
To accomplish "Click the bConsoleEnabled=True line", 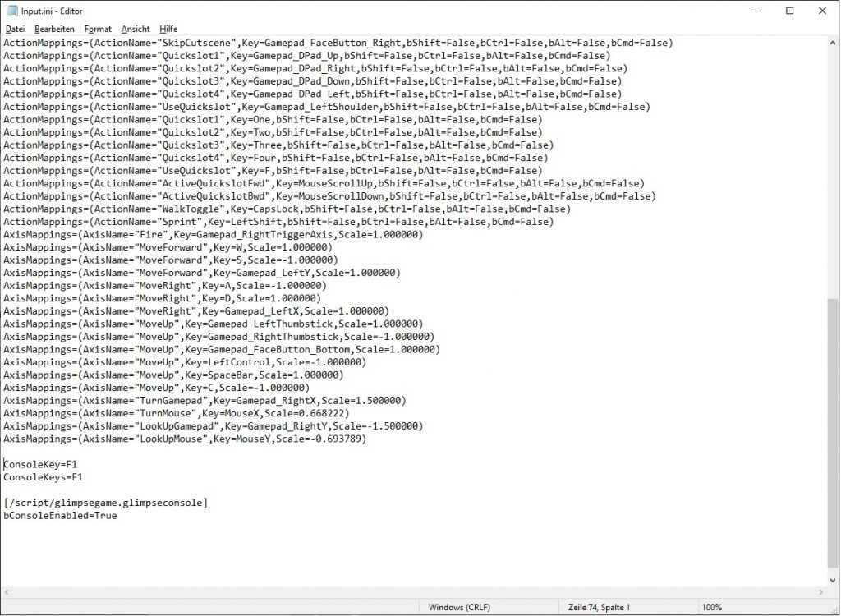I will [x=60, y=516].
